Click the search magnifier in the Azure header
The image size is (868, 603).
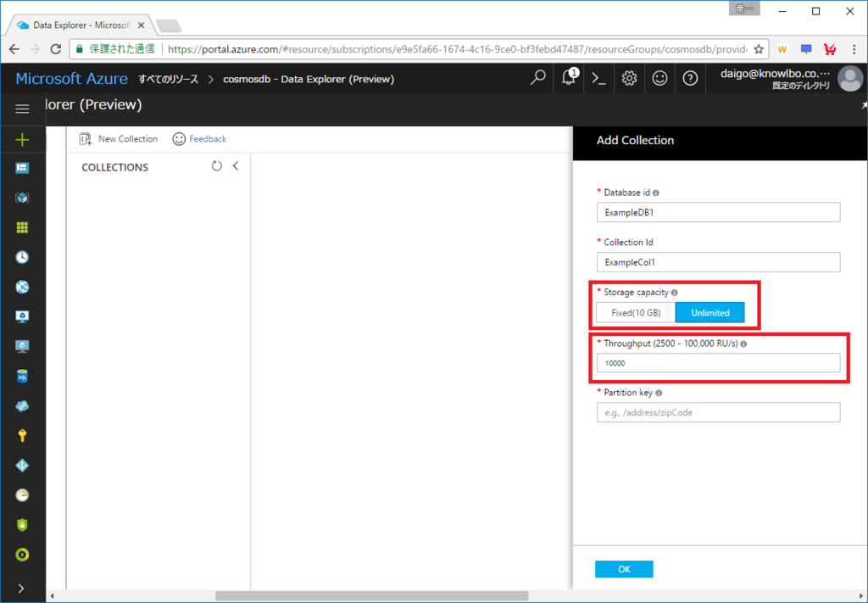tap(537, 78)
